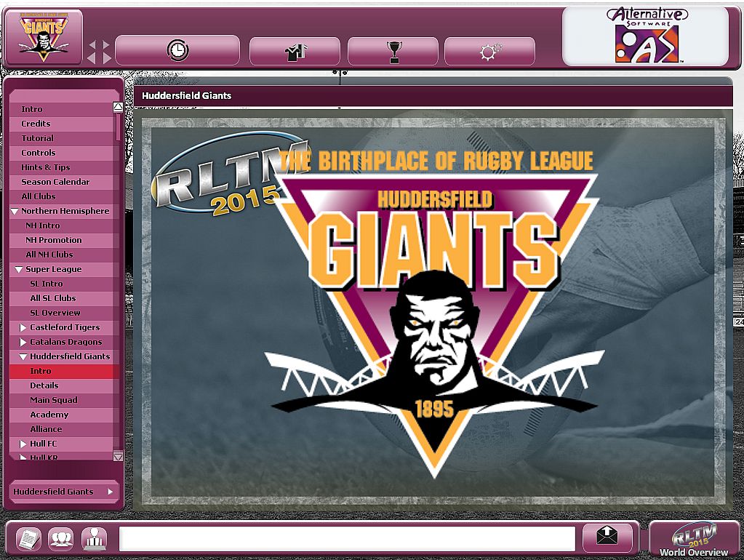Click Castleford Tigers label in tree
Image resolution: width=744 pixels, height=560 pixels.
tap(65, 327)
